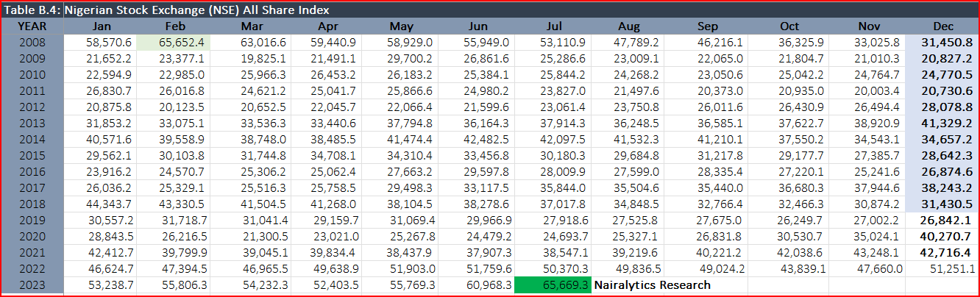Click the Jan 2018 value 44,343.7
Screen dimensions: 980x297
point(101,204)
